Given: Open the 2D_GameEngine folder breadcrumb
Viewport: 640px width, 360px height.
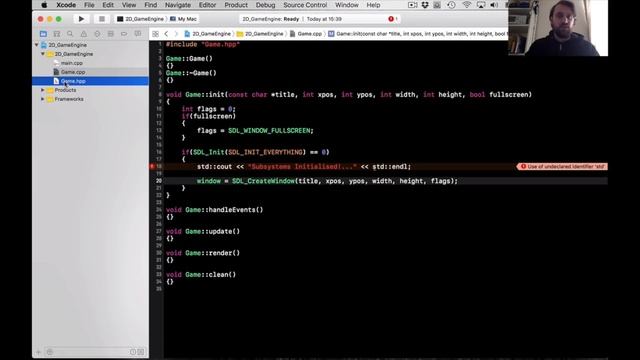Looking at the screenshot, I should [x=260, y=34].
